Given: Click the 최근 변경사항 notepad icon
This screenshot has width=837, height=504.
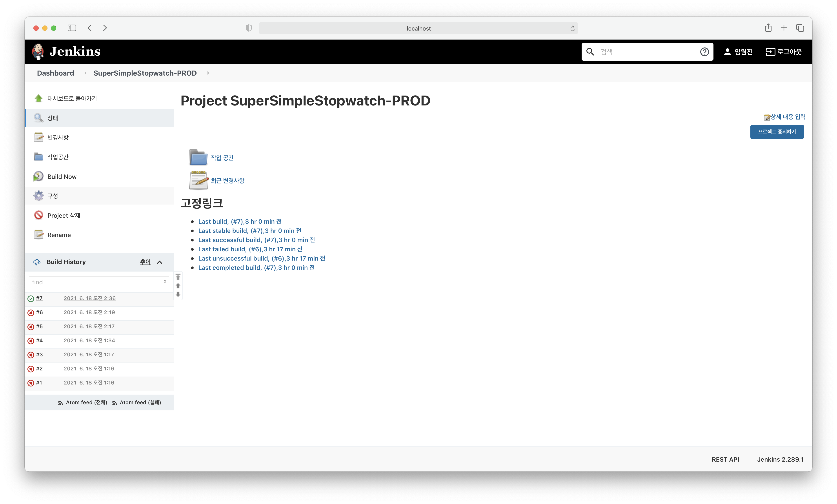Looking at the screenshot, I should (x=198, y=180).
